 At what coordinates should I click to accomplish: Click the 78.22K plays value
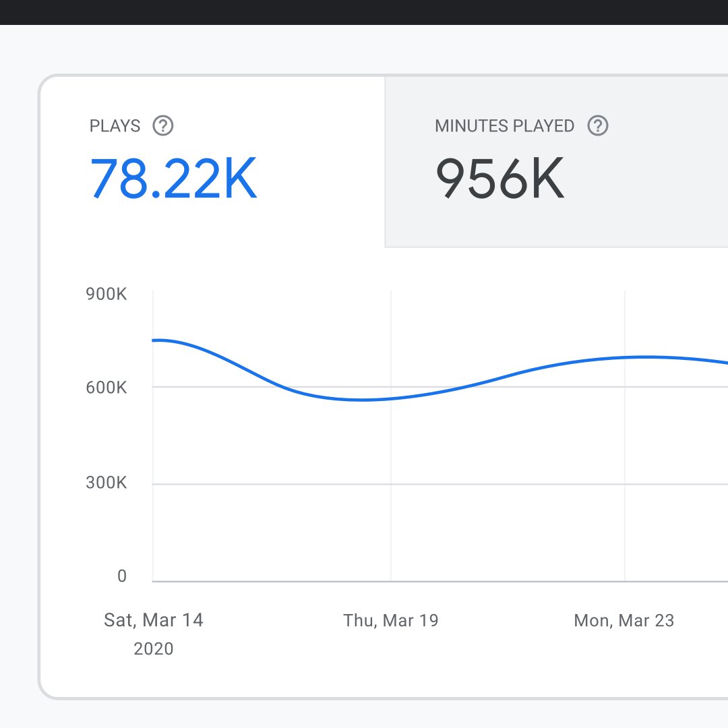click(173, 178)
